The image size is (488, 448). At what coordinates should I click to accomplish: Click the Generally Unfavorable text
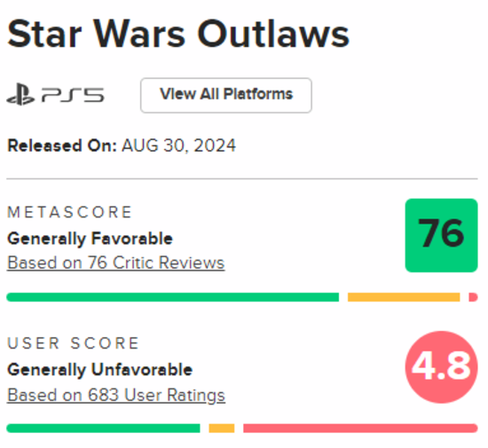coord(99,370)
